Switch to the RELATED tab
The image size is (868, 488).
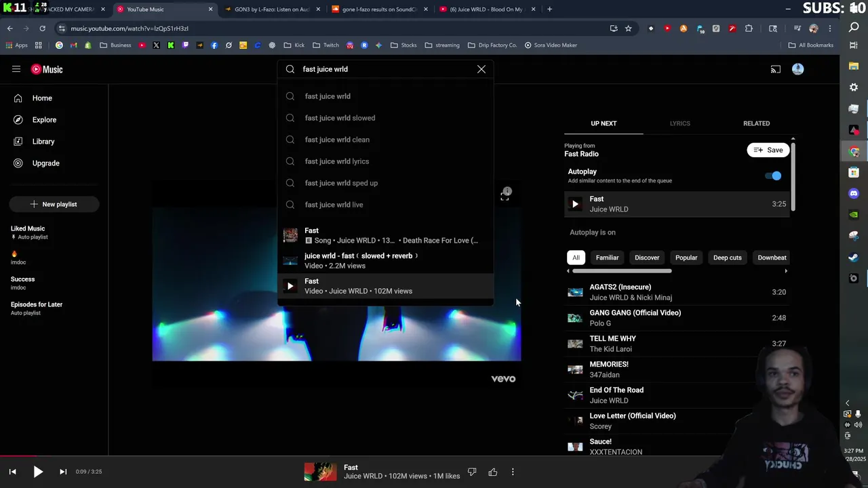point(756,123)
